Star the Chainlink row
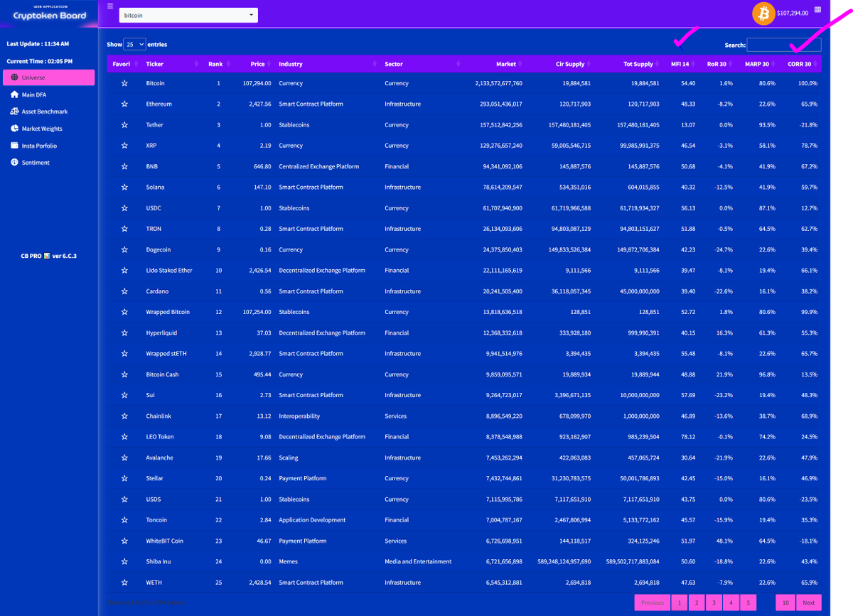The width and height of the screenshot is (853, 616). [x=124, y=416]
